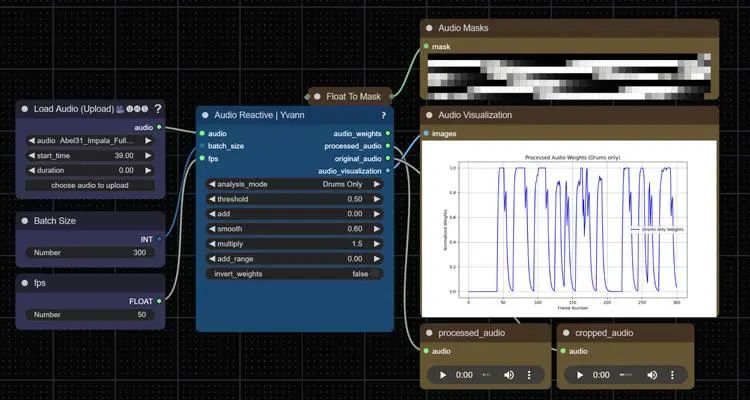Image resolution: width=750 pixels, height=400 pixels.
Task: Open cropped_audio player three-dot options menu
Action: tap(672, 375)
